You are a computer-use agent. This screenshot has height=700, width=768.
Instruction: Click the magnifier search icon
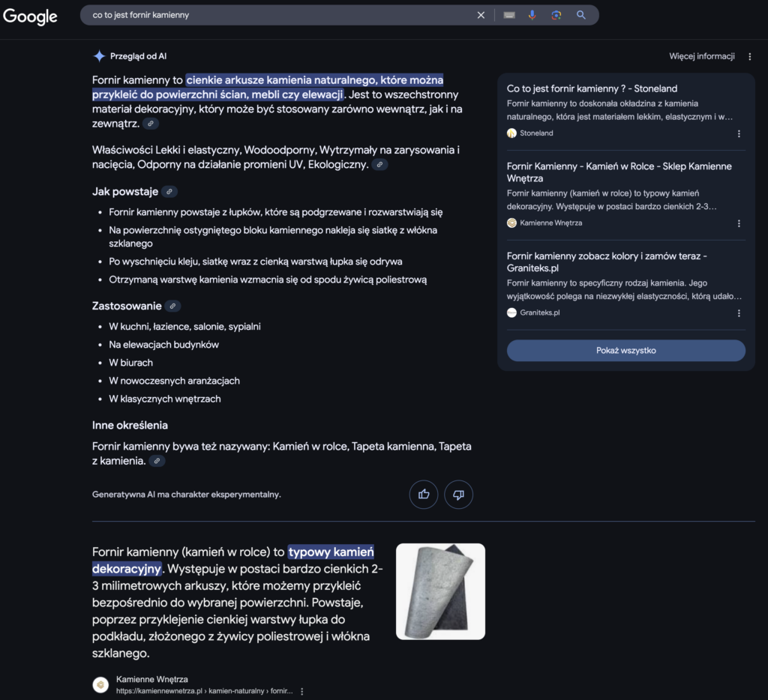point(581,14)
